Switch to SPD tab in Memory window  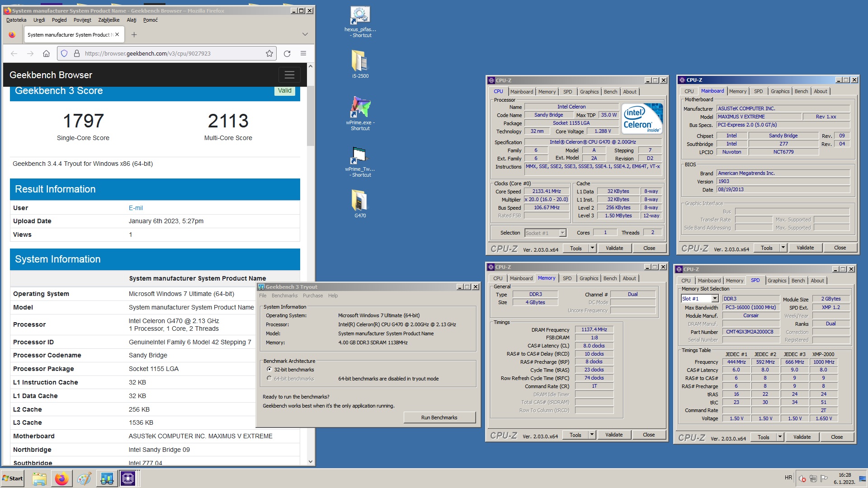click(567, 278)
